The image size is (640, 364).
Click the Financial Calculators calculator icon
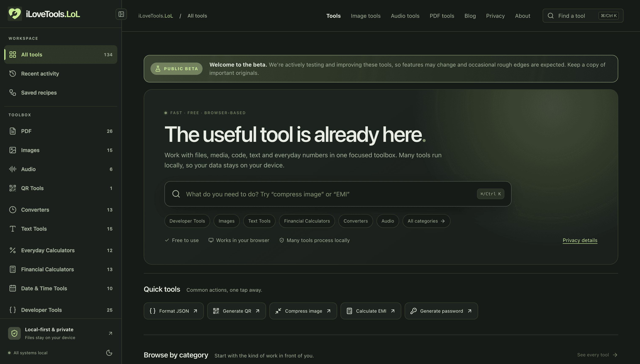pos(13,269)
